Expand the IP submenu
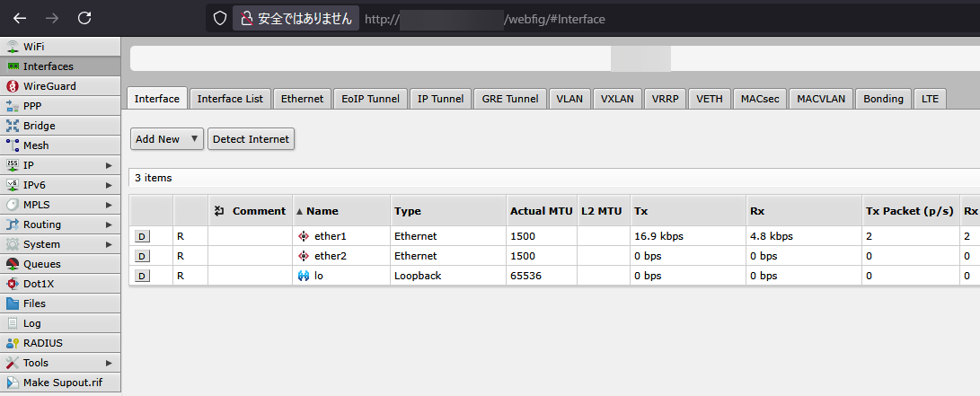Screen dimensions: 980x396 click(109, 165)
